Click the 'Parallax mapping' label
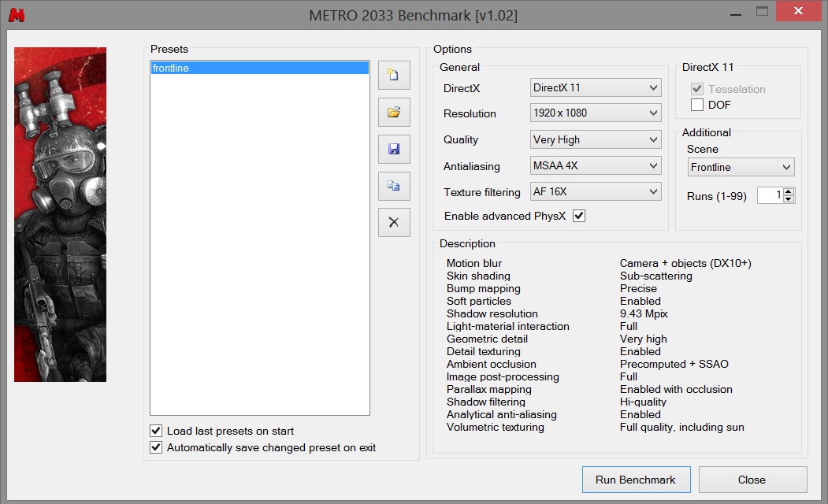 coord(489,389)
